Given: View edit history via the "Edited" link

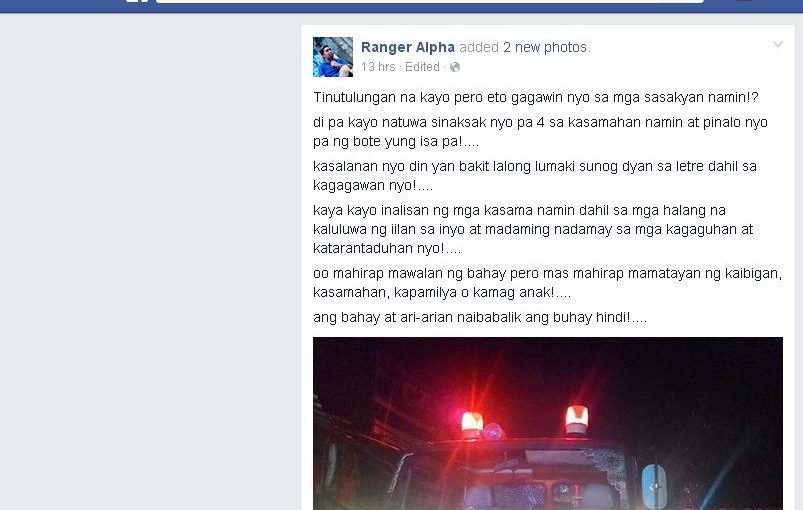Looking at the screenshot, I should pos(422,67).
